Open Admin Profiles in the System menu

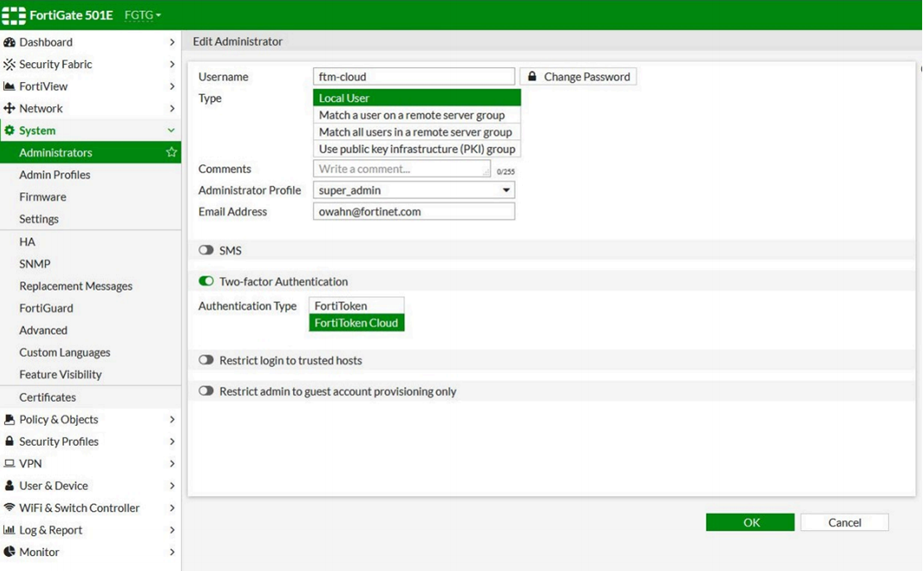click(55, 175)
